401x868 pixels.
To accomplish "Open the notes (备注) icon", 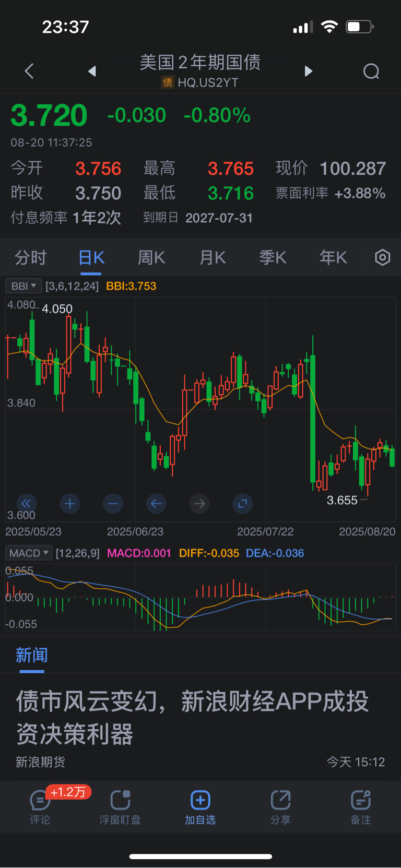I will (361, 807).
